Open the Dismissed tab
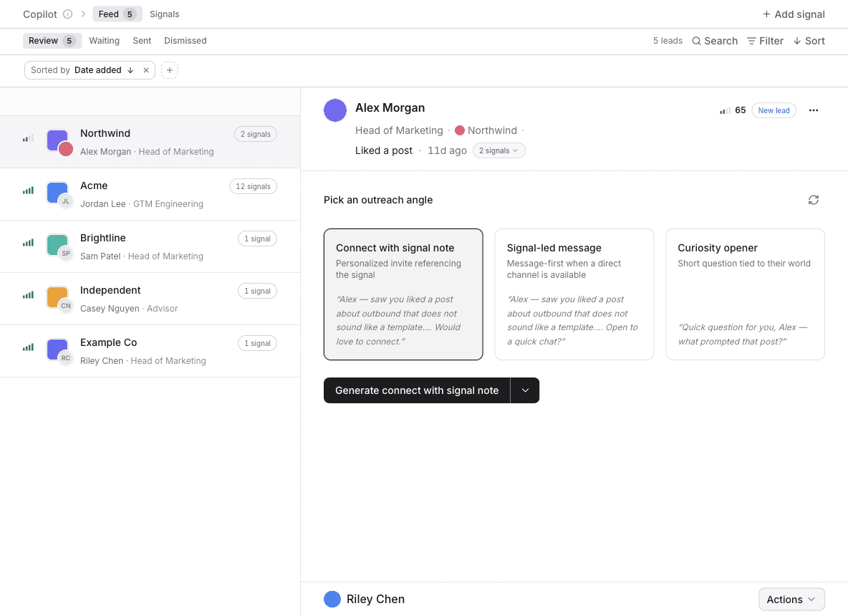 [185, 41]
